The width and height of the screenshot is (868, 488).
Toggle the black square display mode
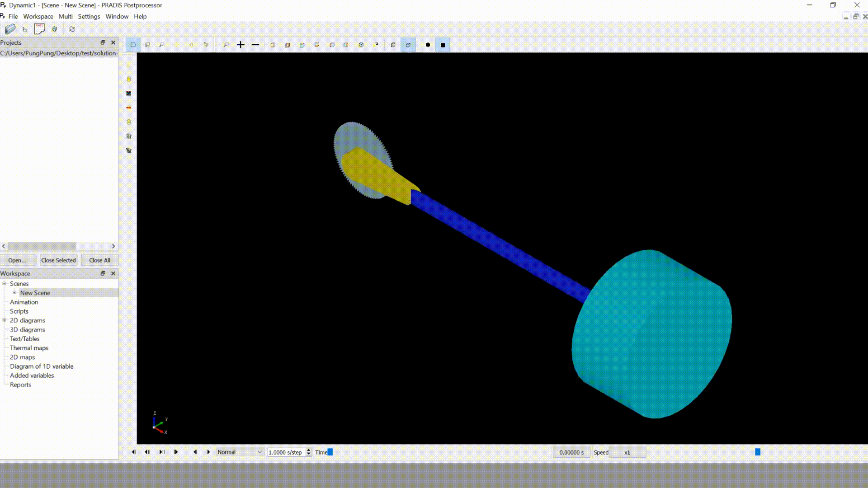tap(443, 45)
